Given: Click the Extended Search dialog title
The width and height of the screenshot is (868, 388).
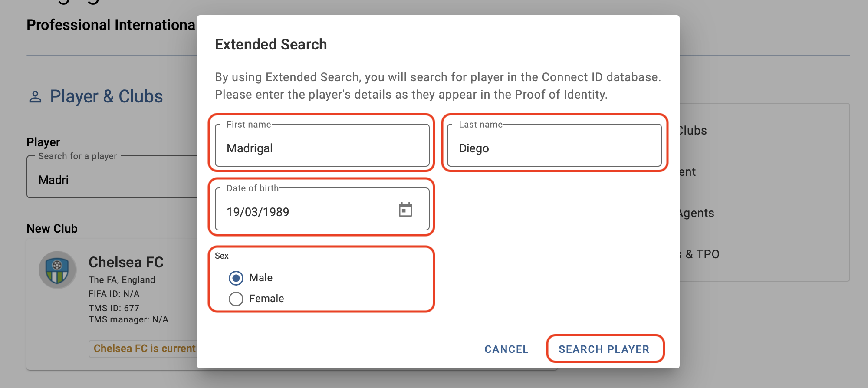Looking at the screenshot, I should (x=271, y=44).
